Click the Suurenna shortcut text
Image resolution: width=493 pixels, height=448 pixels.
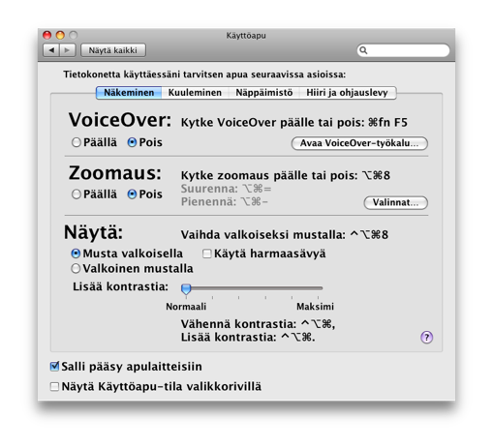226,189
